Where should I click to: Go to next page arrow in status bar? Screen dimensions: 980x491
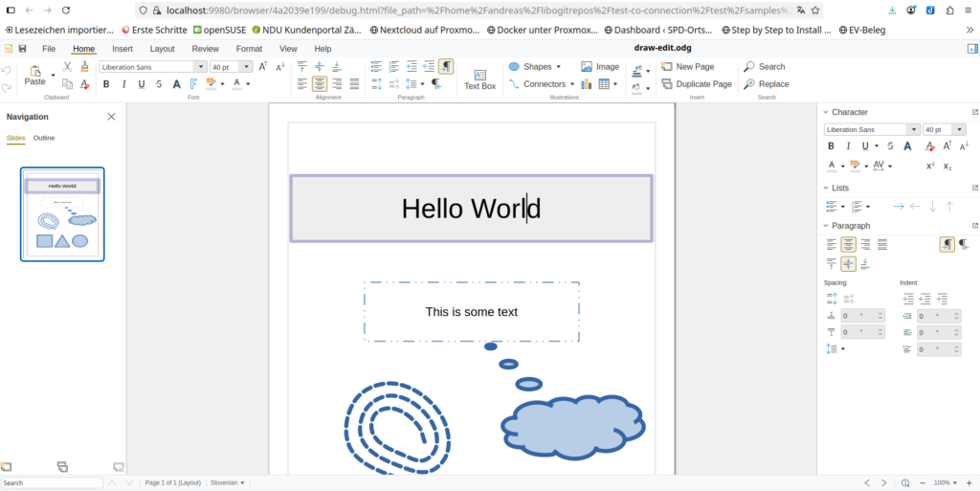coord(883,483)
